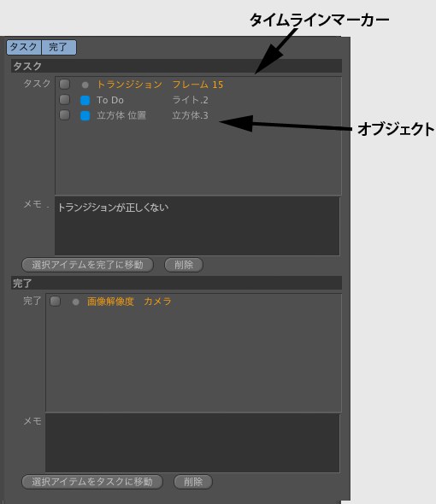Select the ライト.2 object entry
This screenshot has height=504, width=436.
[190, 100]
